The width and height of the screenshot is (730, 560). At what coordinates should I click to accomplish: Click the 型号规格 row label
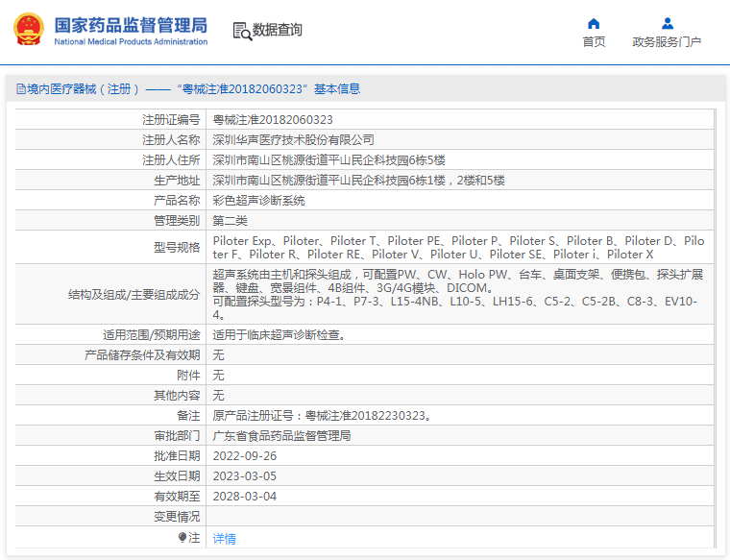(x=177, y=247)
